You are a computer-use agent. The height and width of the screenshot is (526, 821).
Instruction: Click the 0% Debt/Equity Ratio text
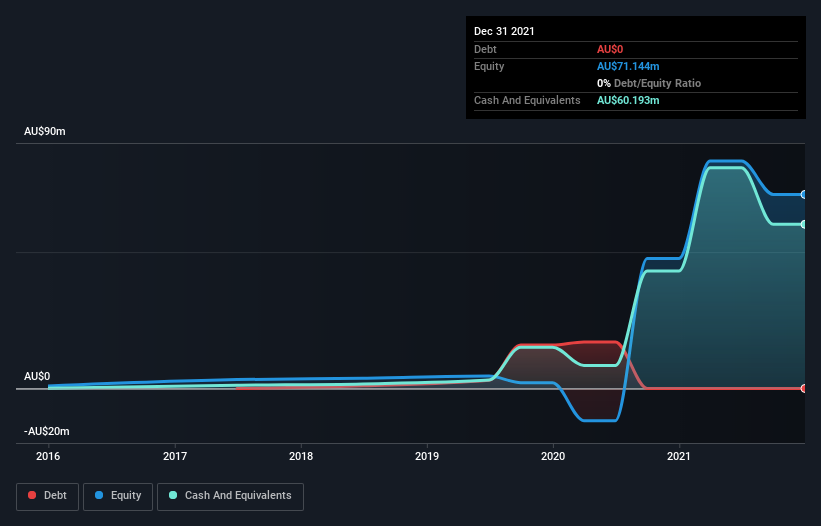click(x=649, y=83)
